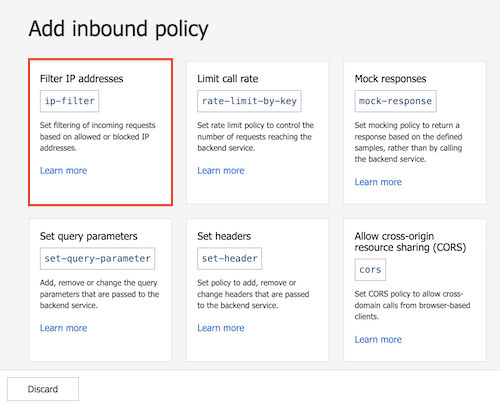
Task: Click the rate-limit-by-key code tag
Action: click(249, 101)
